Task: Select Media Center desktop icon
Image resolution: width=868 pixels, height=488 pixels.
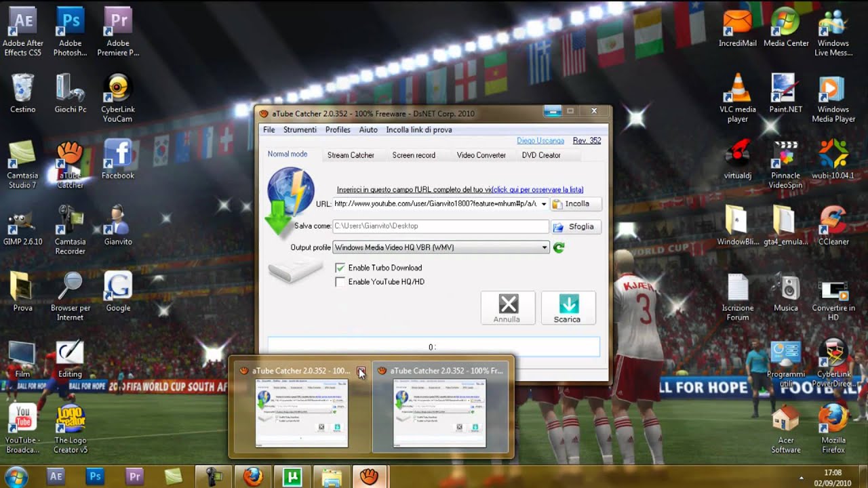Action: point(786,27)
